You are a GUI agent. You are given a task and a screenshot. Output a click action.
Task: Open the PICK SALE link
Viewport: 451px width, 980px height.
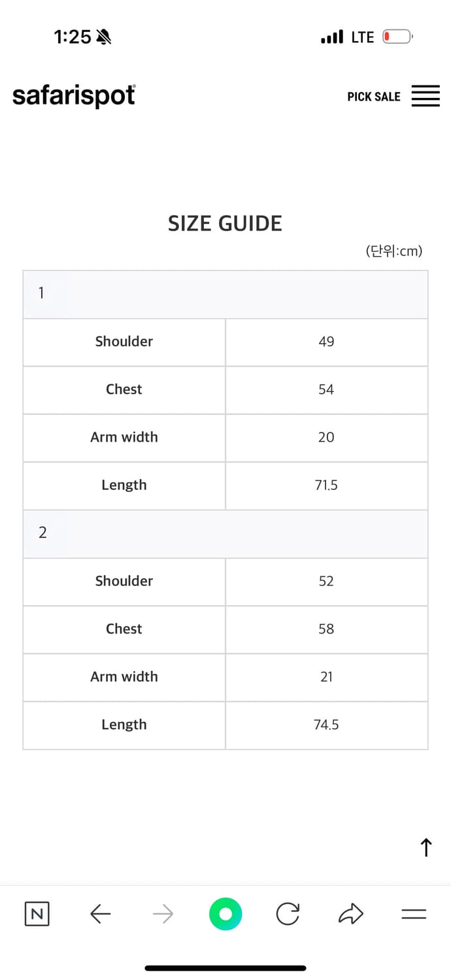(374, 97)
